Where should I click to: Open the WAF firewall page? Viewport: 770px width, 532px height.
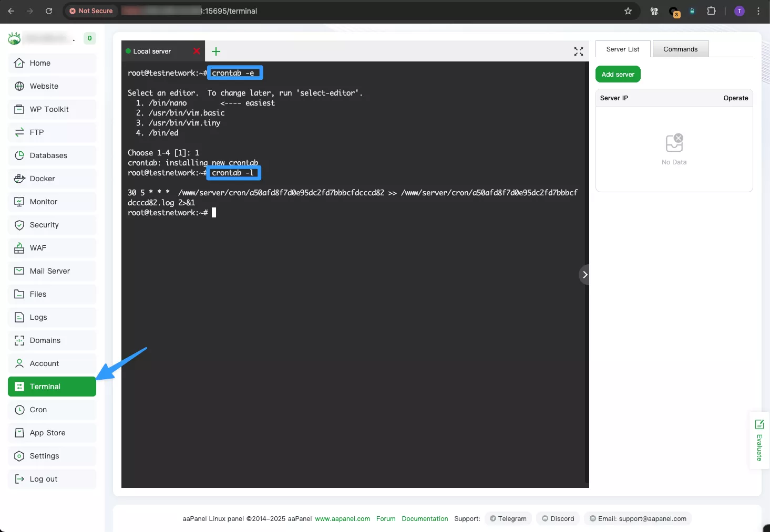pos(52,248)
